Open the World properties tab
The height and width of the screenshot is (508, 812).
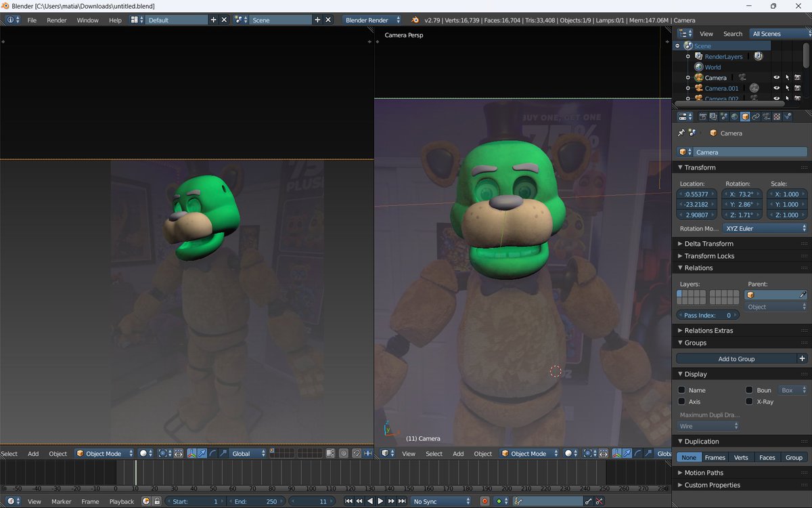pos(734,117)
